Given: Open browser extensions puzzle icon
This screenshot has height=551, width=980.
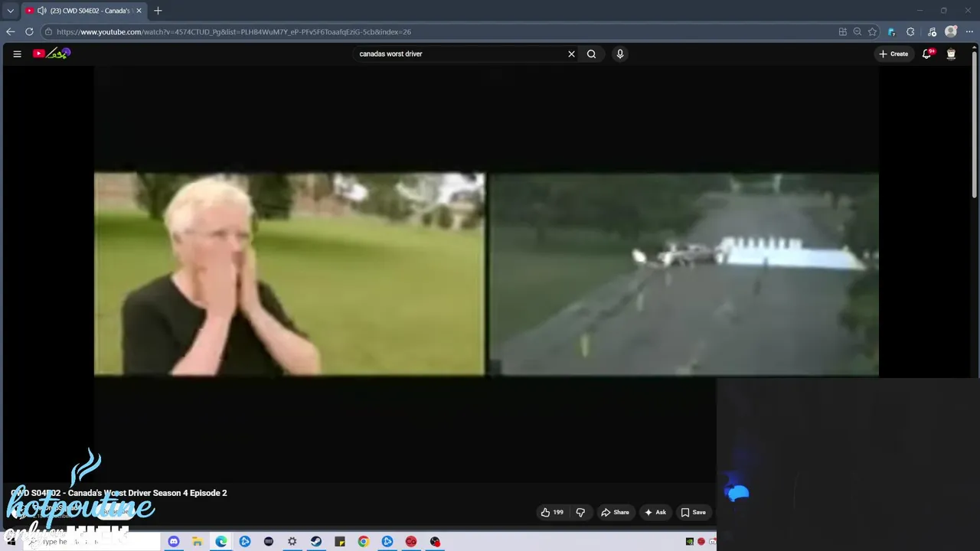Looking at the screenshot, I should point(910,31).
